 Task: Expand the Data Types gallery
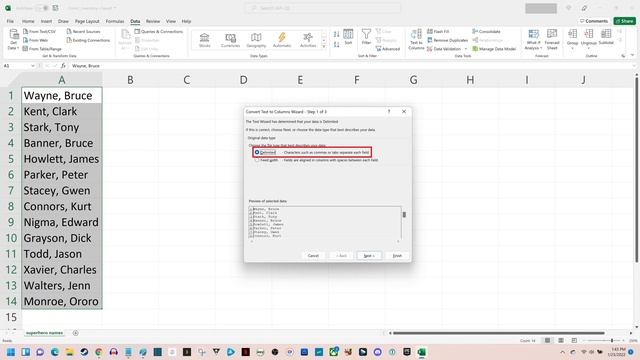324,47
